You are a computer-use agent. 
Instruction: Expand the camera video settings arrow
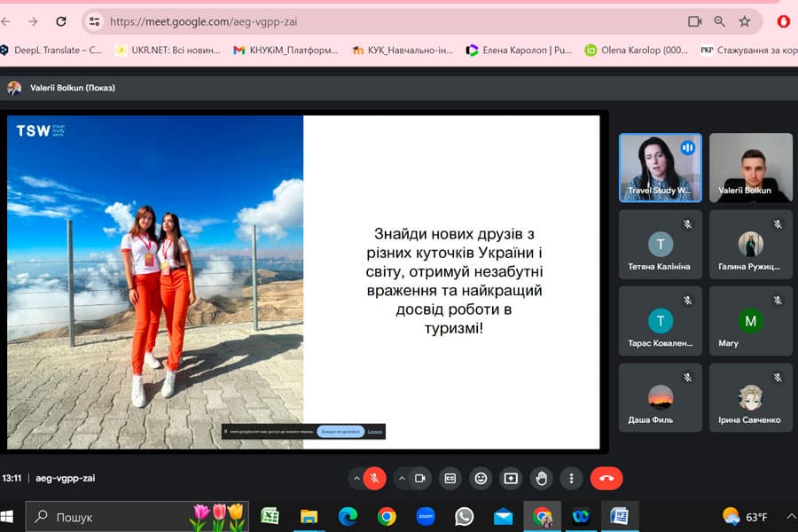[402, 478]
